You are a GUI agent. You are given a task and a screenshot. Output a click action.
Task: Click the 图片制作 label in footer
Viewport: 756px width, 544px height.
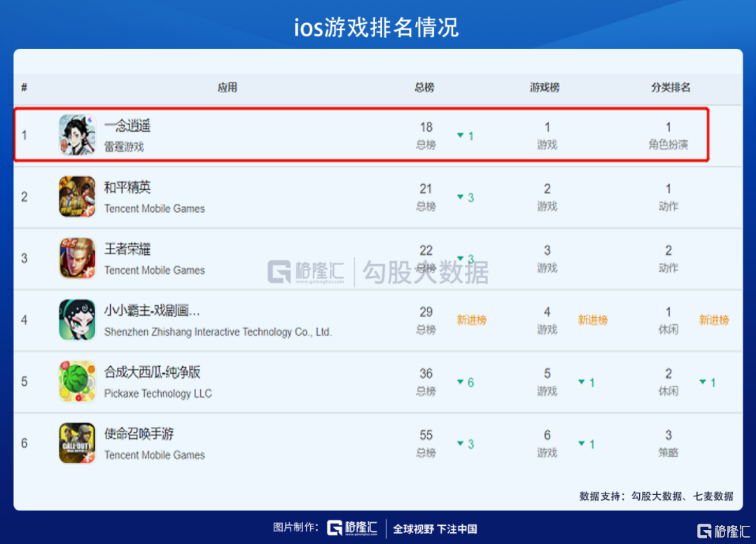[295, 527]
